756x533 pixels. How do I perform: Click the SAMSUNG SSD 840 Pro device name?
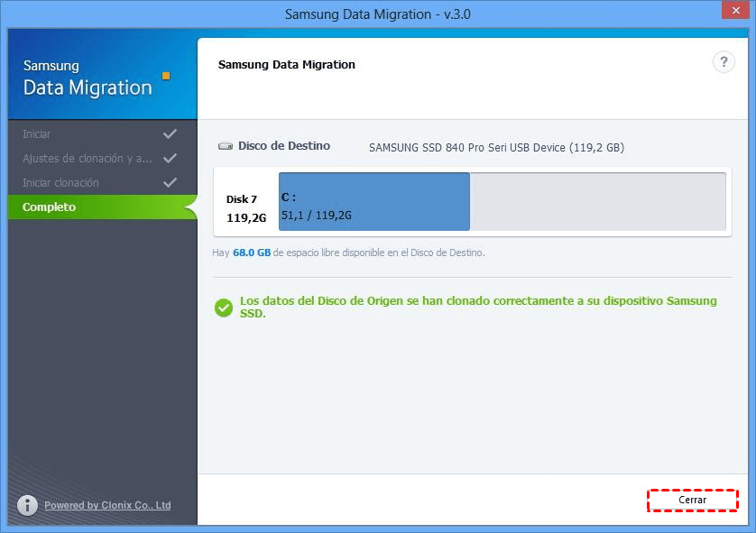[x=496, y=148]
